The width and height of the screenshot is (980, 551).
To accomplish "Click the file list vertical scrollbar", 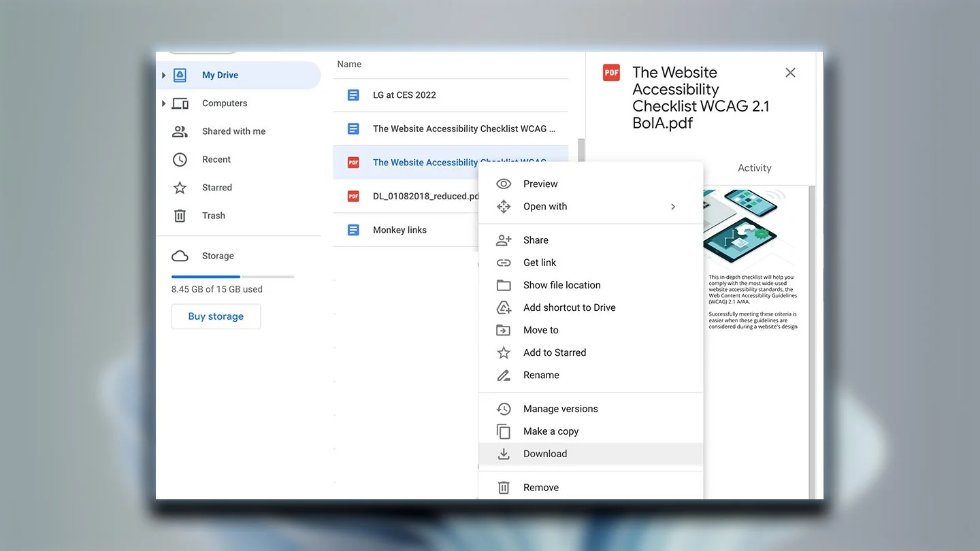I will (x=581, y=151).
